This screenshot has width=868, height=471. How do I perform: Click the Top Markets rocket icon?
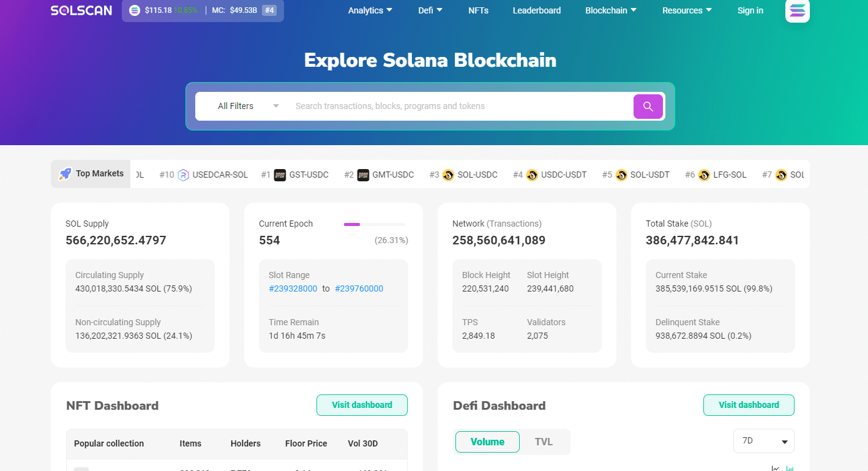(x=65, y=174)
